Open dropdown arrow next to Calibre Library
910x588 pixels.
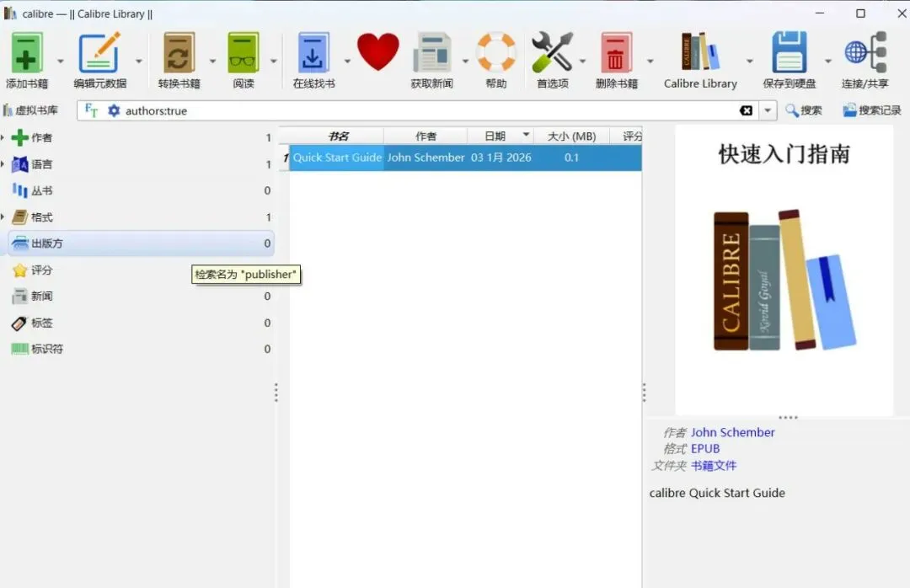tap(749, 61)
